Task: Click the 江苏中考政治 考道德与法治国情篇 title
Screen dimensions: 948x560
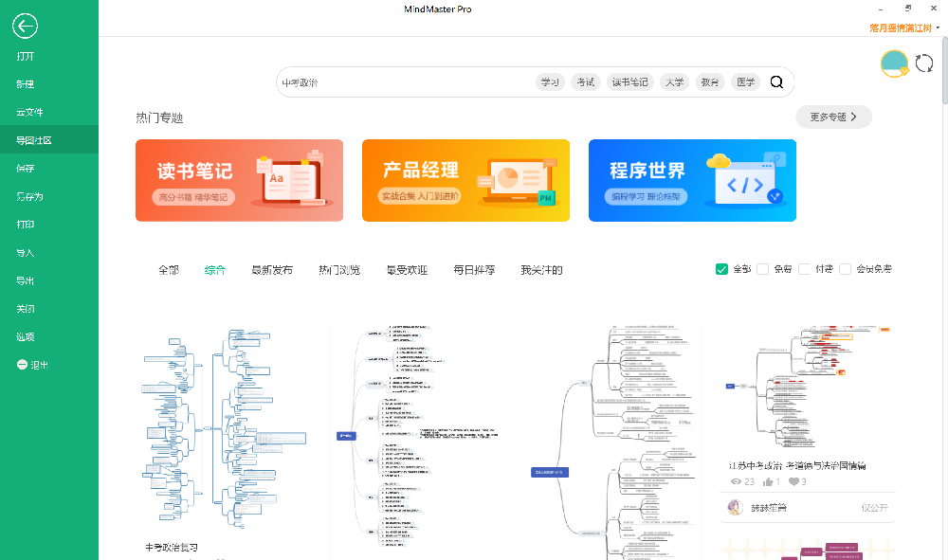Action: tap(797, 465)
